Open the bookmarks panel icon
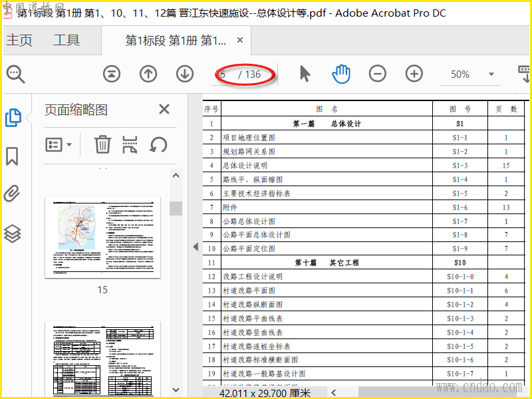 [12, 156]
